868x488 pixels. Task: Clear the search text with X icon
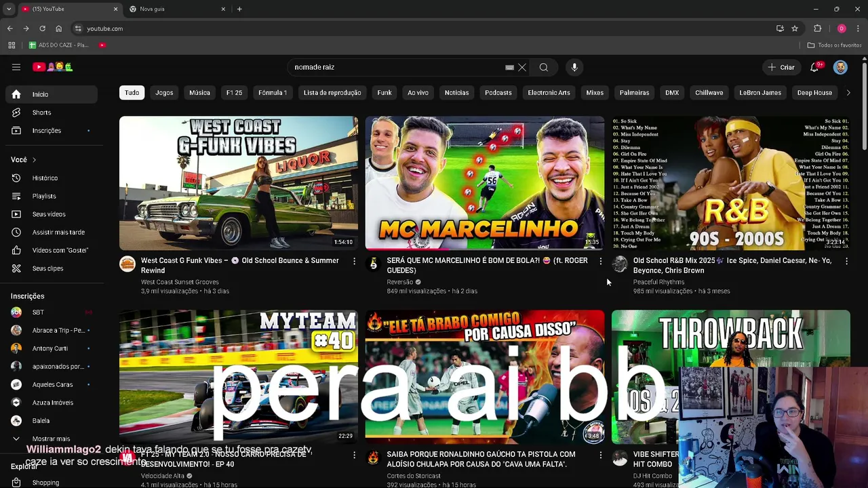click(522, 67)
